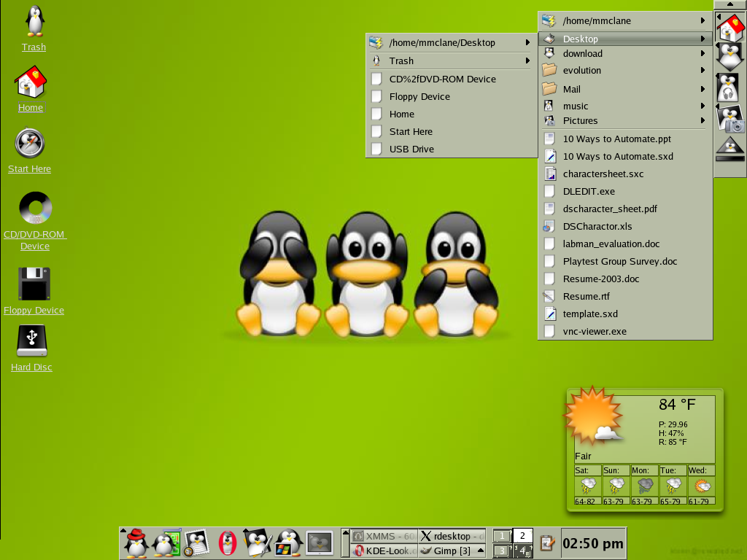Open the red hat penguin main menu
The image size is (747, 560).
pos(136,542)
